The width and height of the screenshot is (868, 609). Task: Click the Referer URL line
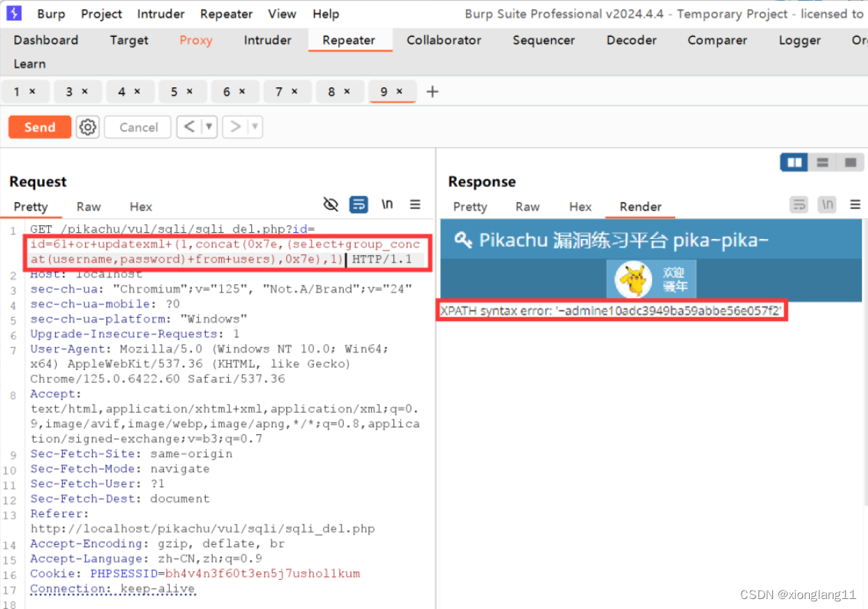203,529
